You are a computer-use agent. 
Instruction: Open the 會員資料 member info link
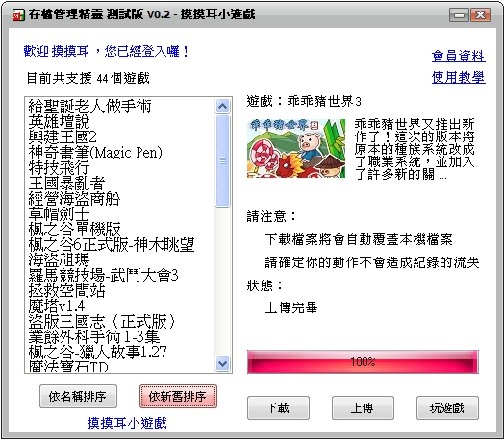pyautogui.click(x=459, y=57)
